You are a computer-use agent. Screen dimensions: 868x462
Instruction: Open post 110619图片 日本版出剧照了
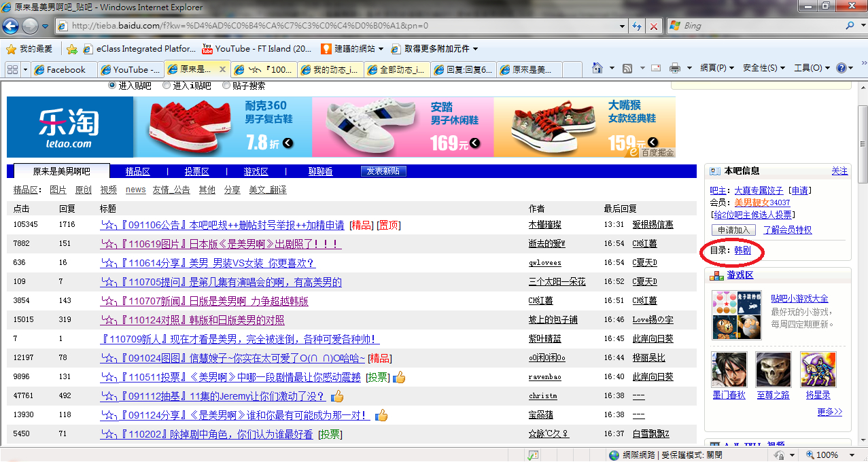tap(221, 244)
